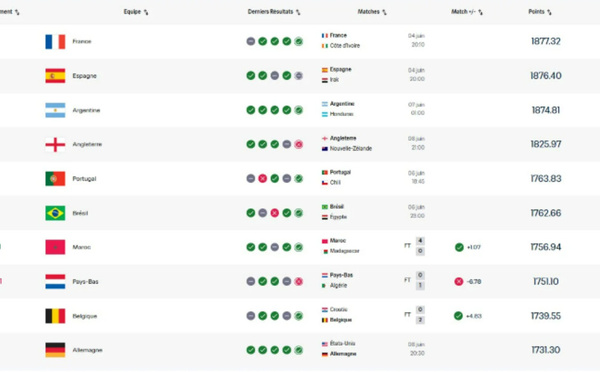Screen dimensions: 600x372
Task: Click the Maroc team name
Action: [x=82, y=247]
